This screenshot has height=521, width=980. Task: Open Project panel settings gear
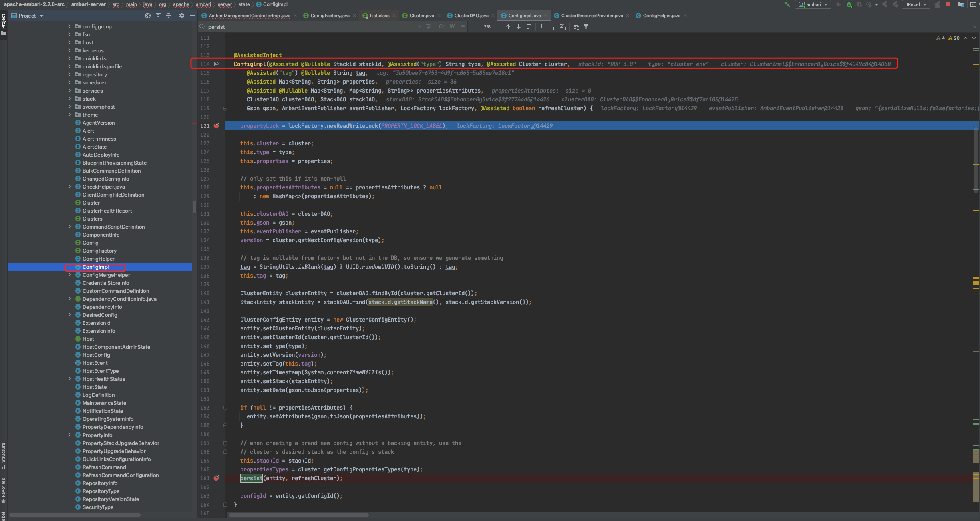point(182,16)
